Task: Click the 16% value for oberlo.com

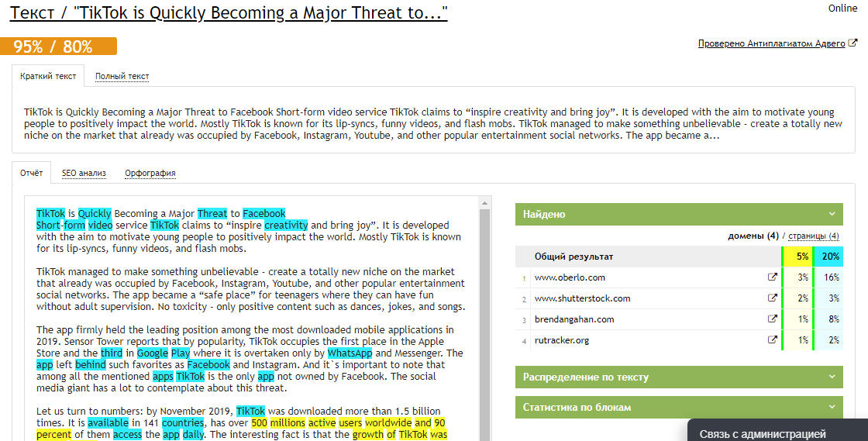Action: (831, 277)
